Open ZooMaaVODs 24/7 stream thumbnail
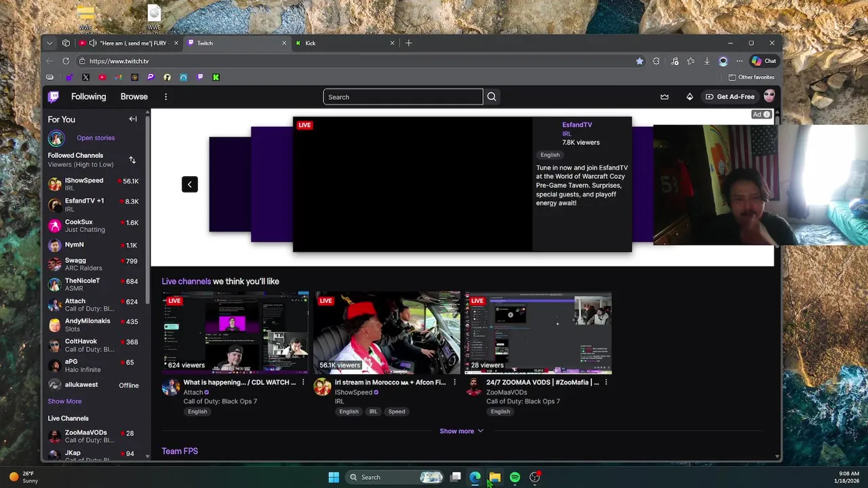This screenshot has width=868, height=488. (x=538, y=333)
